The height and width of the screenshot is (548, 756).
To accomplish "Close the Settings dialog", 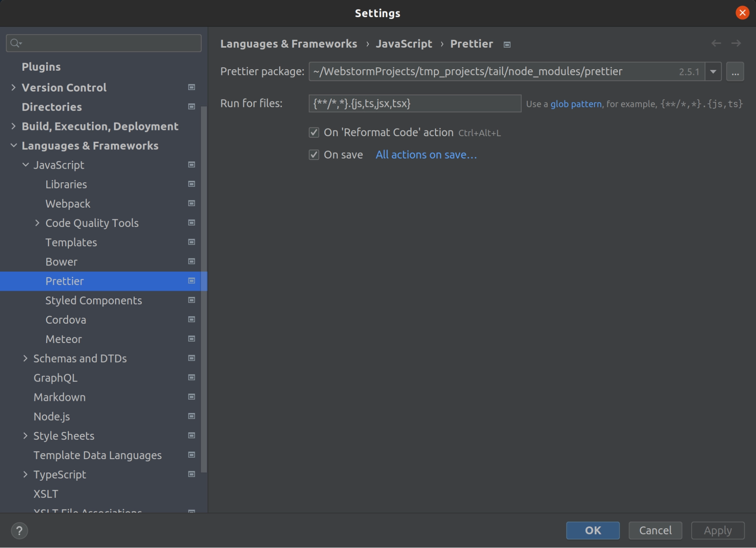I will click(x=742, y=13).
